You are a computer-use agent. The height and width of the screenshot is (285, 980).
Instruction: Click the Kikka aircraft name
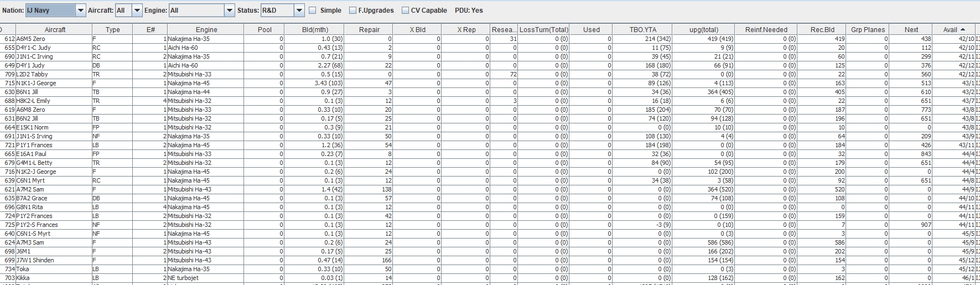pos(23,278)
